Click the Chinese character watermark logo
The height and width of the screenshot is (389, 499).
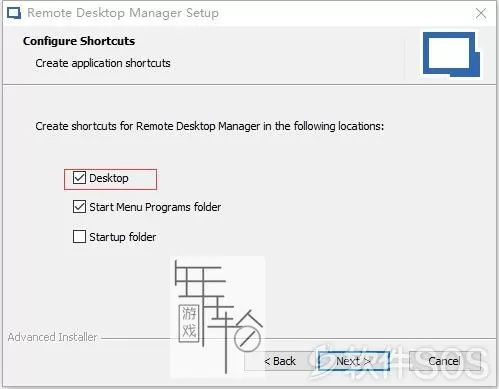click(x=218, y=317)
